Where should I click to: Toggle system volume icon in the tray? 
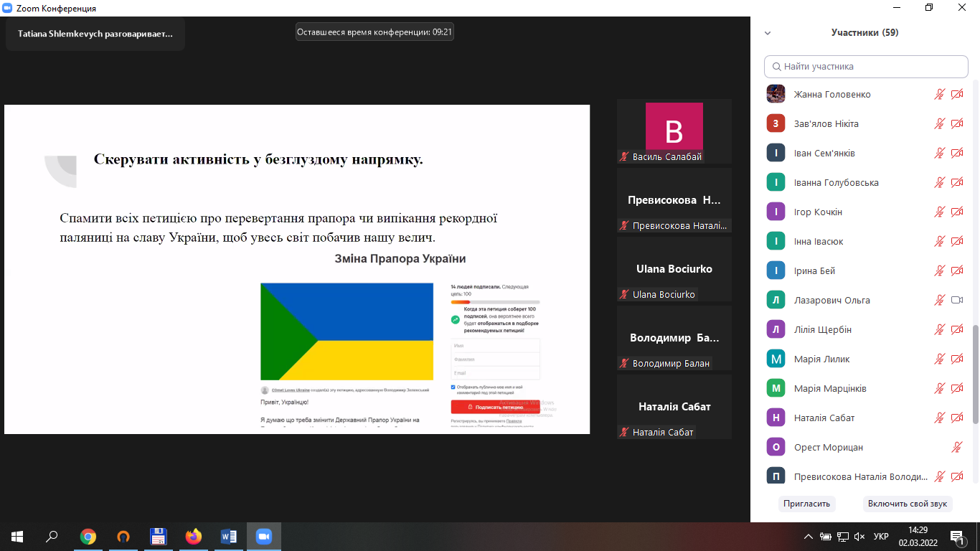tap(859, 536)
